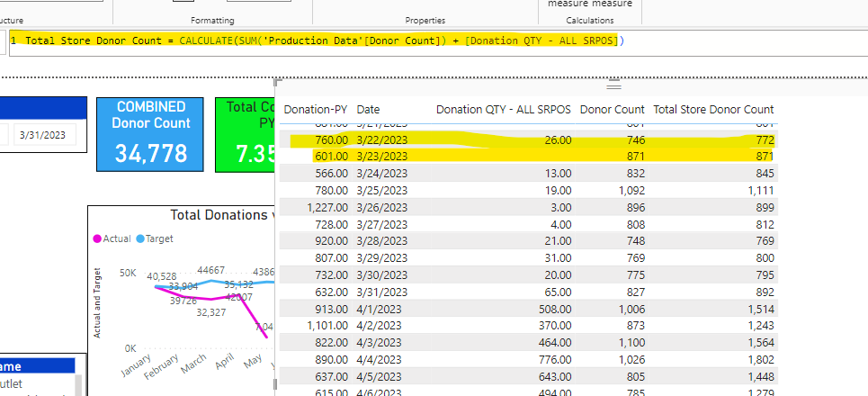
Task: Select the 772 Total Store Donor Count cell
Action: click(x=765, y=140)
